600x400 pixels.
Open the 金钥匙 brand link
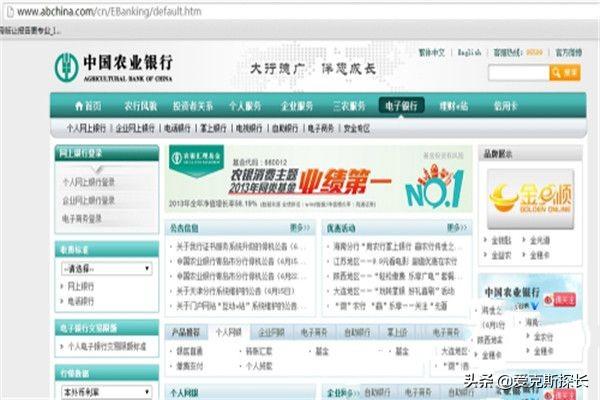click(x=501, y=240)
